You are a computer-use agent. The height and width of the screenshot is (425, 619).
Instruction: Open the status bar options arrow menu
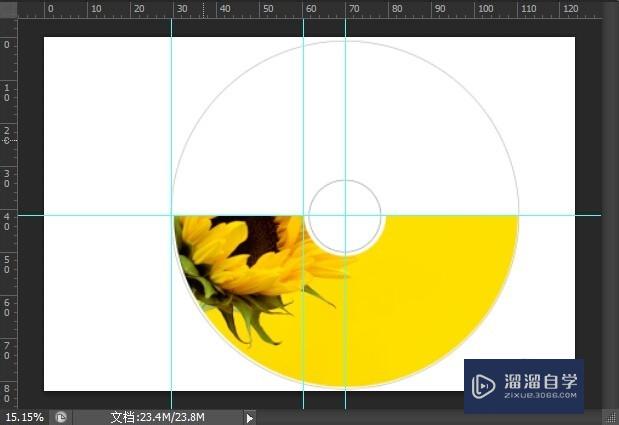(249, 418)
